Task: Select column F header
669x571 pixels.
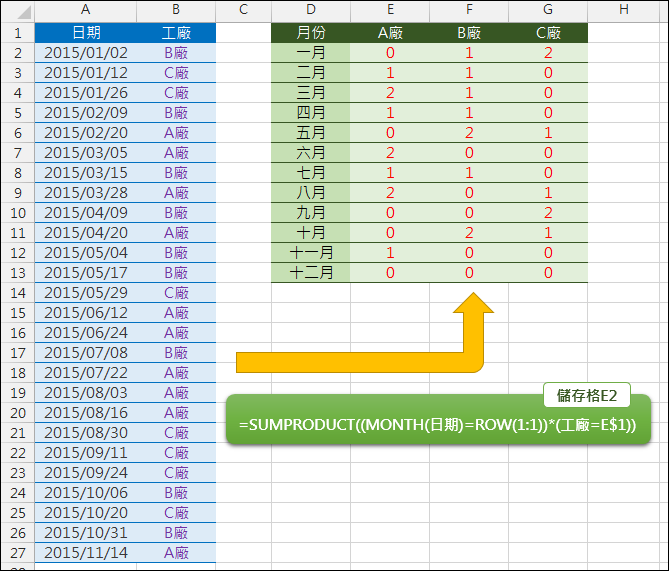Action: pos(469,10)
